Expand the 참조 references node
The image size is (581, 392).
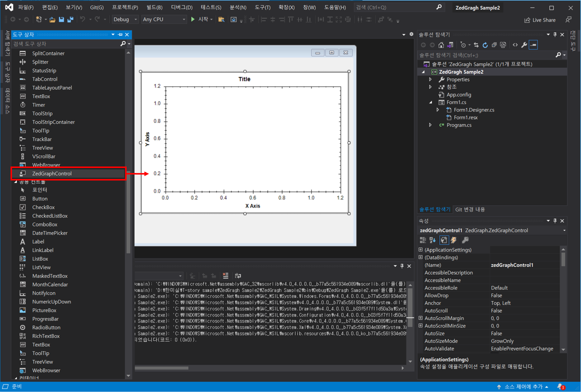tap(430, 87)
